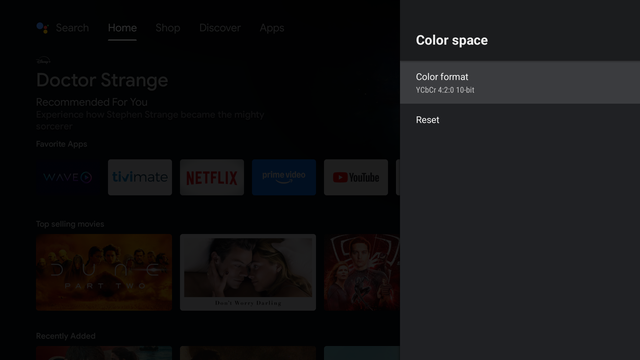Click the Google Assistant icon

42,28
